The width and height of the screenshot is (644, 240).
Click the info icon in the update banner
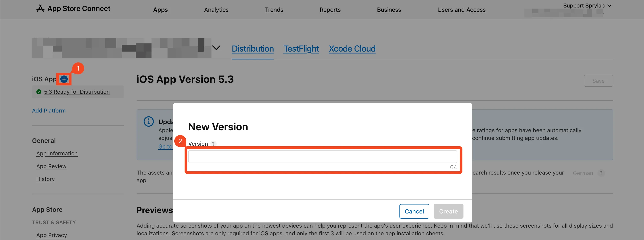coord(149,122)
